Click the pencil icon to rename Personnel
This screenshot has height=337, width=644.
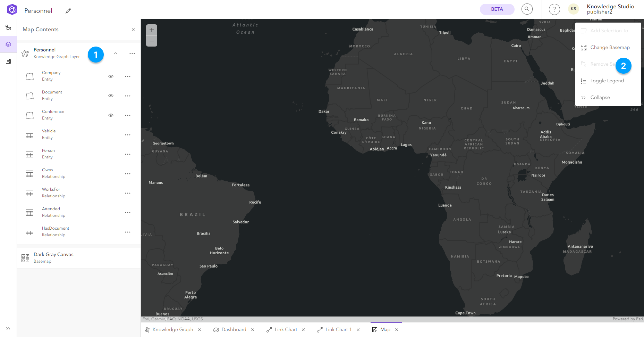68,11
